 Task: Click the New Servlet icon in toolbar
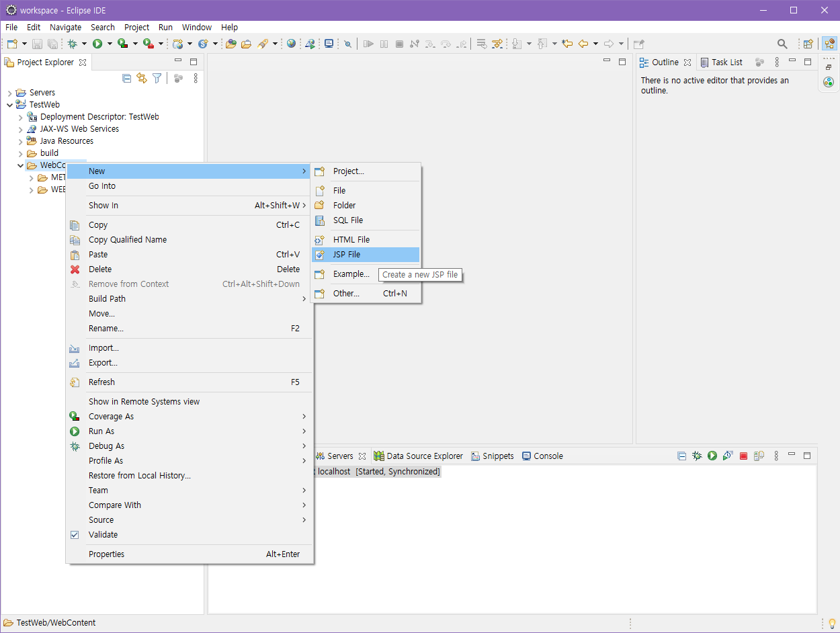click(203, 44)
